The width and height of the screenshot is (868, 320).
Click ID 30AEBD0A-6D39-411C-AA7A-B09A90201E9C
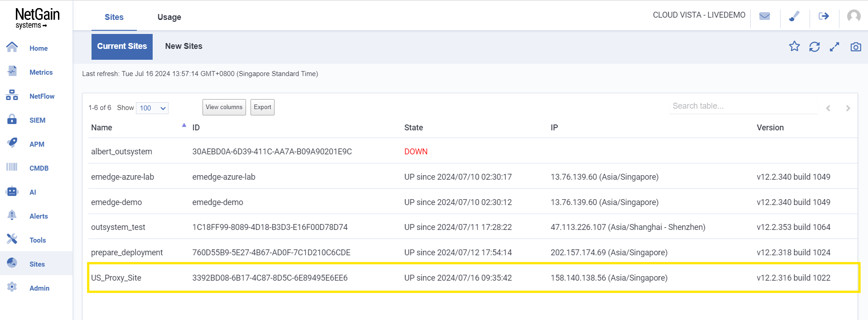(x=272, y=152)
